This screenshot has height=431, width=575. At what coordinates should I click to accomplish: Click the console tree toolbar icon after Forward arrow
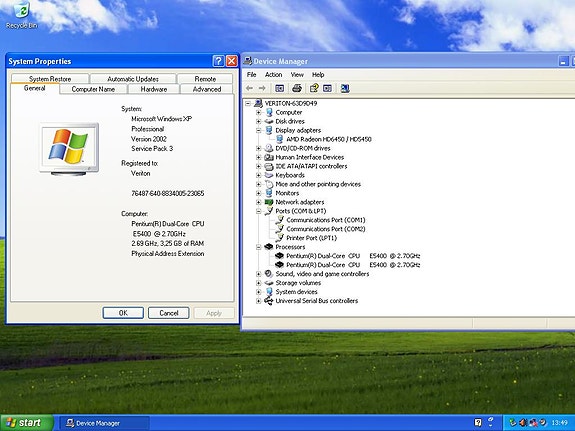[279, 88]
